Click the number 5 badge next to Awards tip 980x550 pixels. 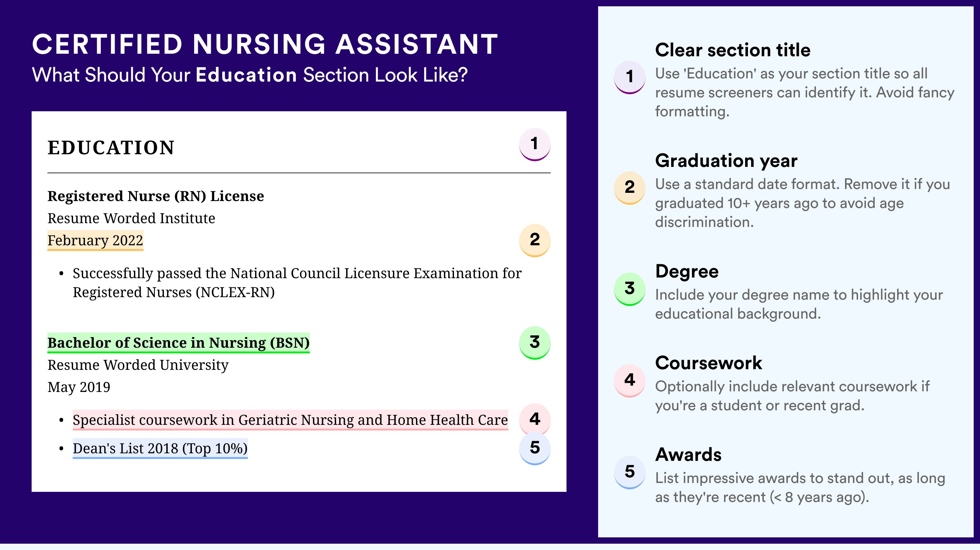coord(630,472)
